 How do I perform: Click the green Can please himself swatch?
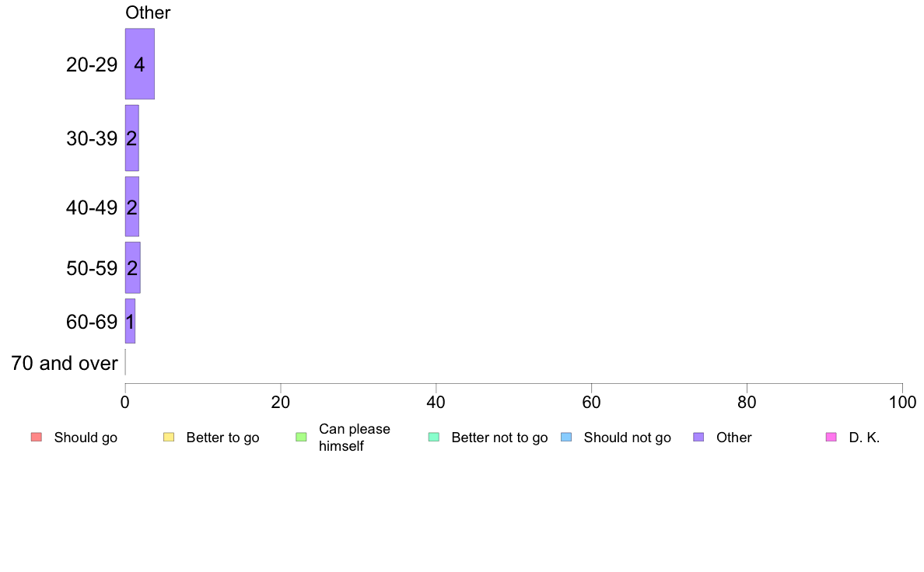[301, 437]
